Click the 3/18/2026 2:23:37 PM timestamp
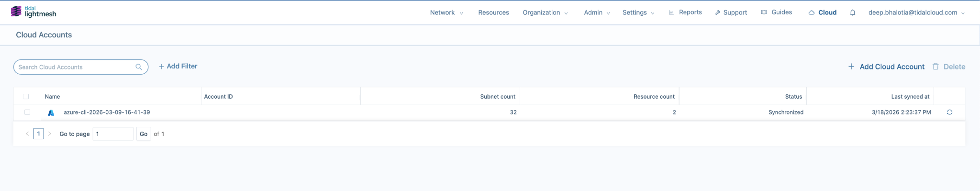Image resolution: width=980 pixels, height=191 pixels. 901,112
